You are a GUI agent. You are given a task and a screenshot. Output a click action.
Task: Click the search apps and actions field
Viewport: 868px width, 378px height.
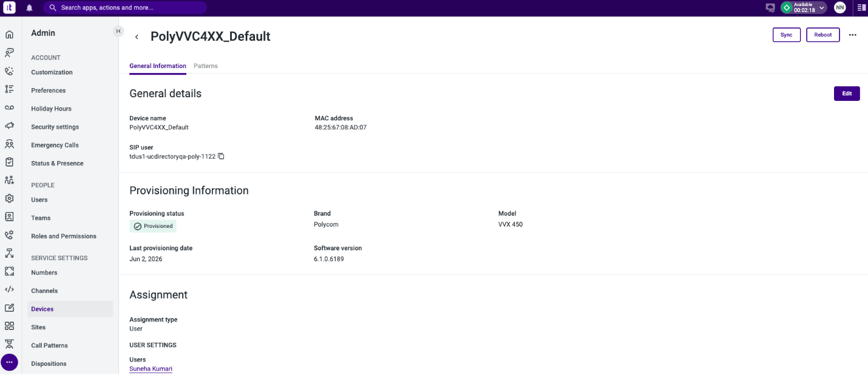tap(125, 8)
